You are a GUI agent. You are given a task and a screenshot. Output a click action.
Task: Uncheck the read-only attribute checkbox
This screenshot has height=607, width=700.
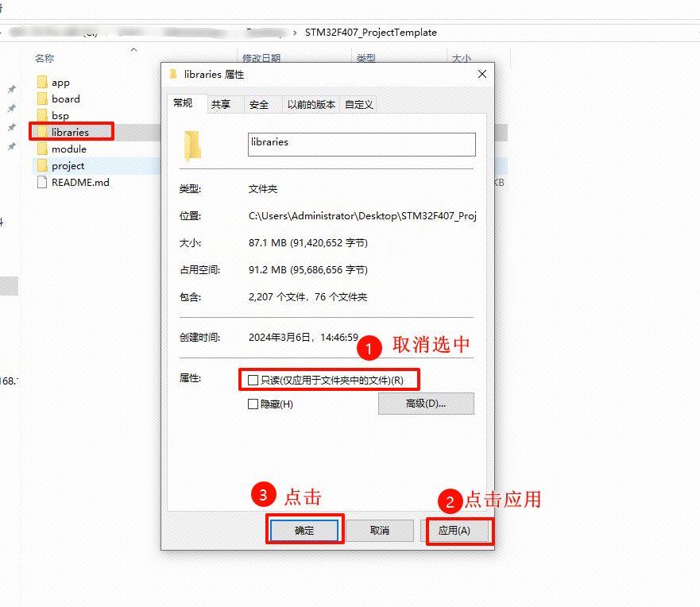[x=253, y=381]
